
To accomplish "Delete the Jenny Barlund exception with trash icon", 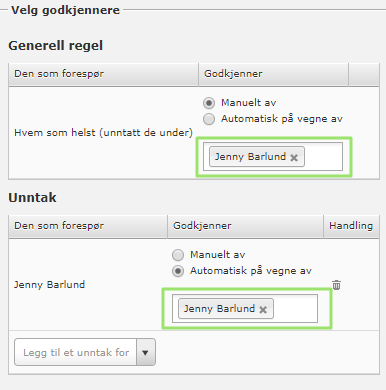I will click(x=336, y=285).
